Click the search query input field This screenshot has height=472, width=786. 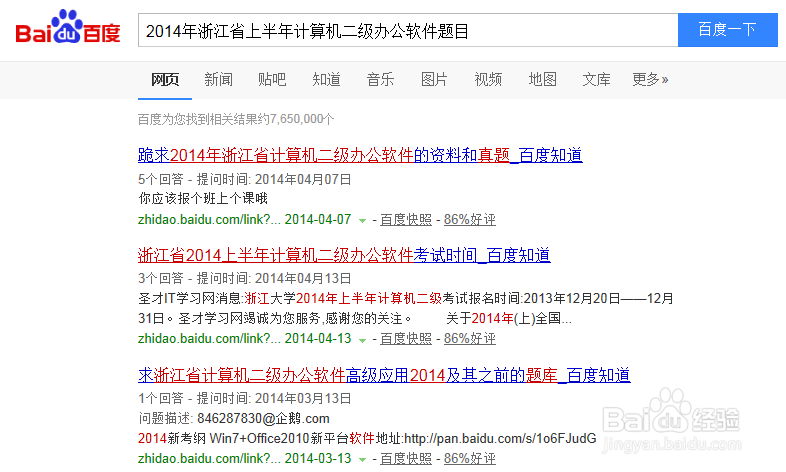pyautogui.click(x=408, y=31)
